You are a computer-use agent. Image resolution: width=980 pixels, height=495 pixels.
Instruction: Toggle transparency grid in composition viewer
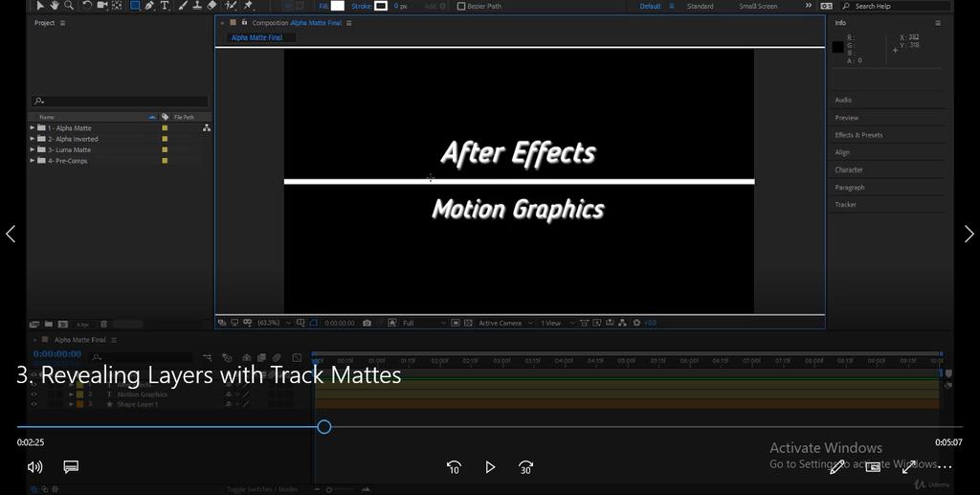(468, 323)
